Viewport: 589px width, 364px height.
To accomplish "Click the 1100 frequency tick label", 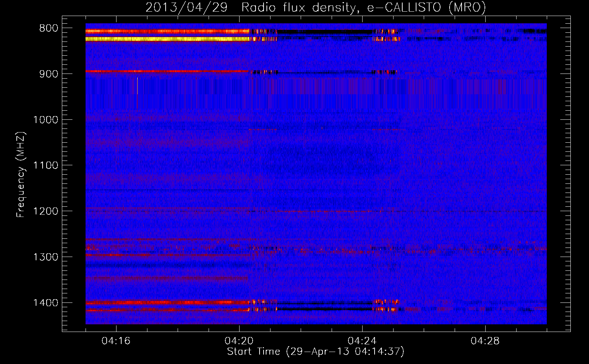I will [46, 166].
